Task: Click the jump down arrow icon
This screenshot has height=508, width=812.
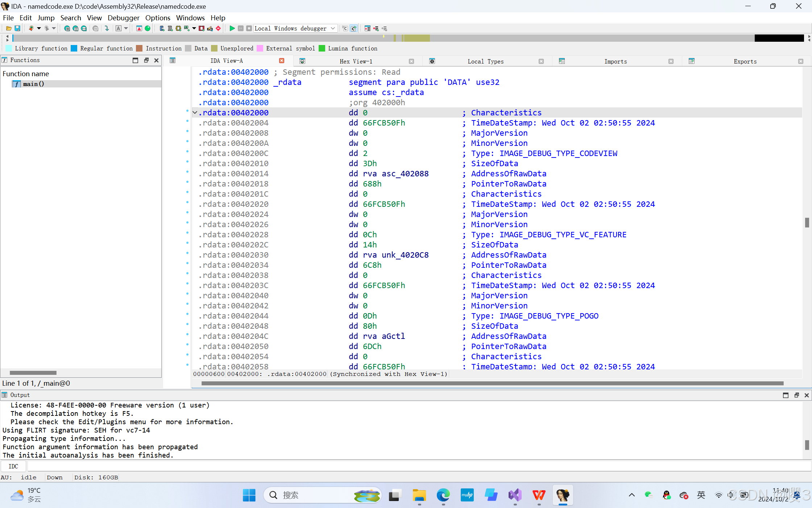Action: [x=107, y=28]
